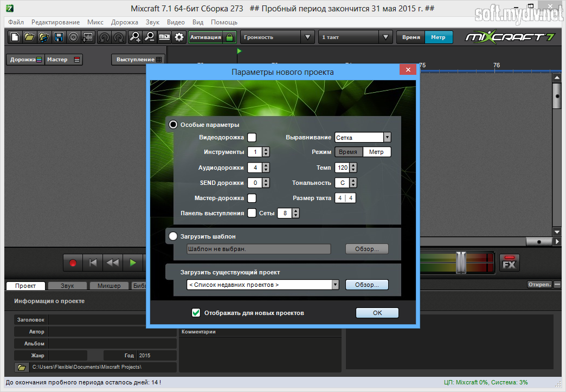The width and height of the screenshot is (566, 392).
Task: Switch to the Проект tab
Action: 25,286
